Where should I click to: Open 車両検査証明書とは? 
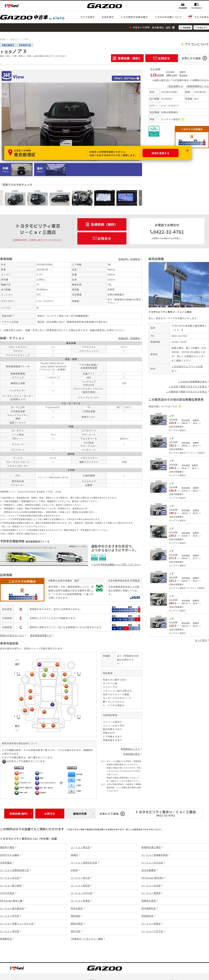[x=41, y=635]
